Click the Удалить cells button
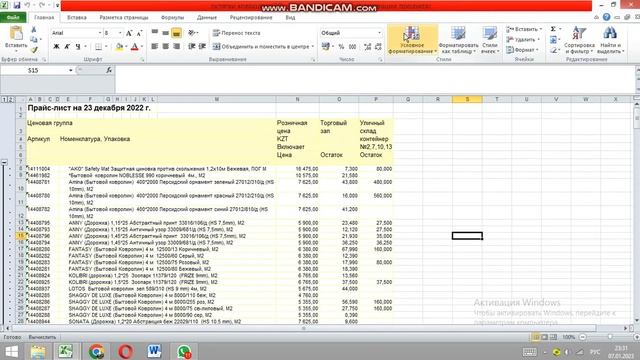 tap(522, 40)
